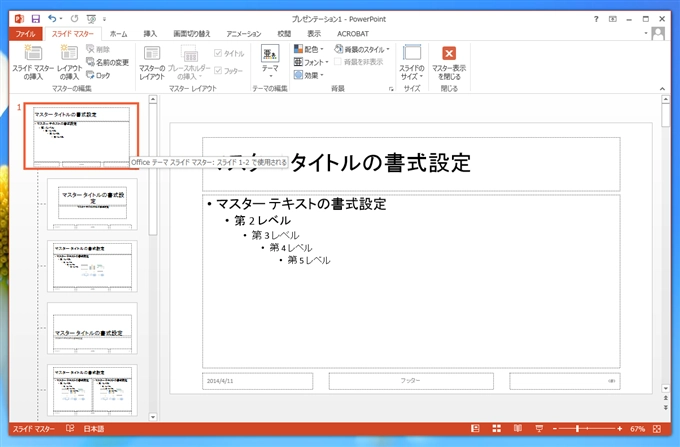Click the Redo/Repeat icon

75,19
